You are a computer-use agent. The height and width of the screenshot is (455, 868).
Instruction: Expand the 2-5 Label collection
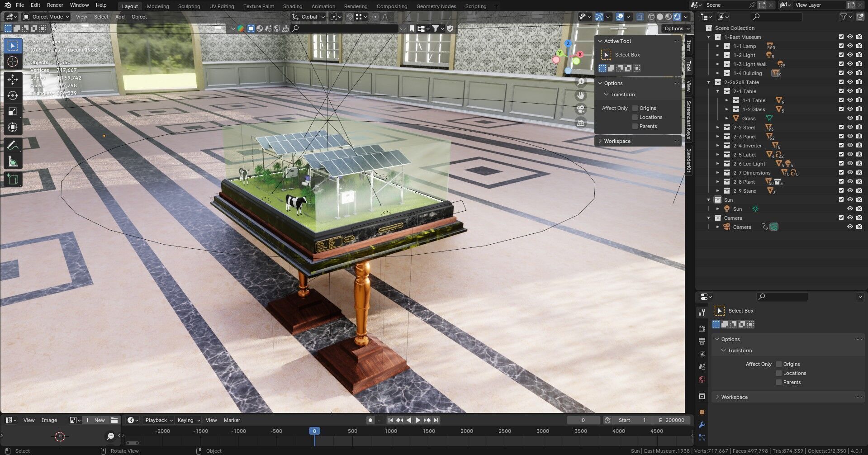718,155
